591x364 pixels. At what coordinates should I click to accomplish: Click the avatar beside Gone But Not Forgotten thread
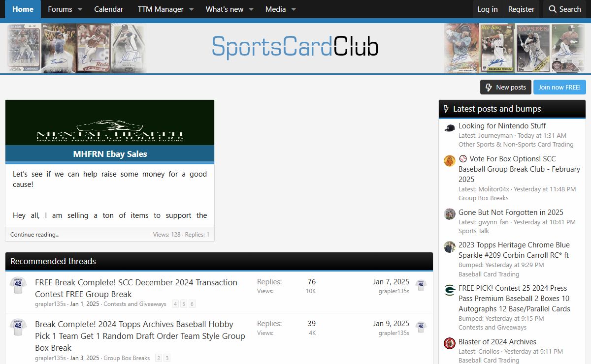[x=450, y=214]
